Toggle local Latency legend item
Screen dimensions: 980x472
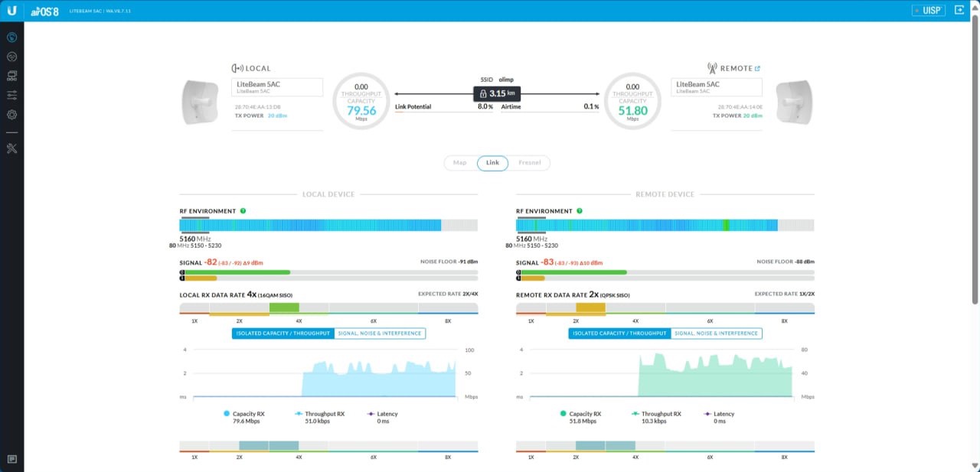383,417
